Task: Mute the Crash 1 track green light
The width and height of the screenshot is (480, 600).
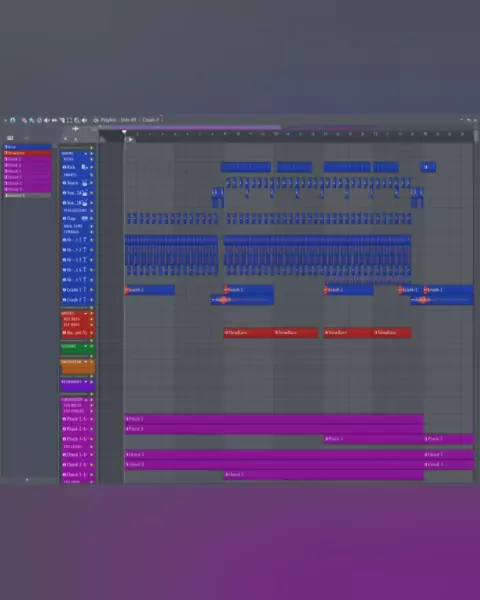Action: coord(92,290)
